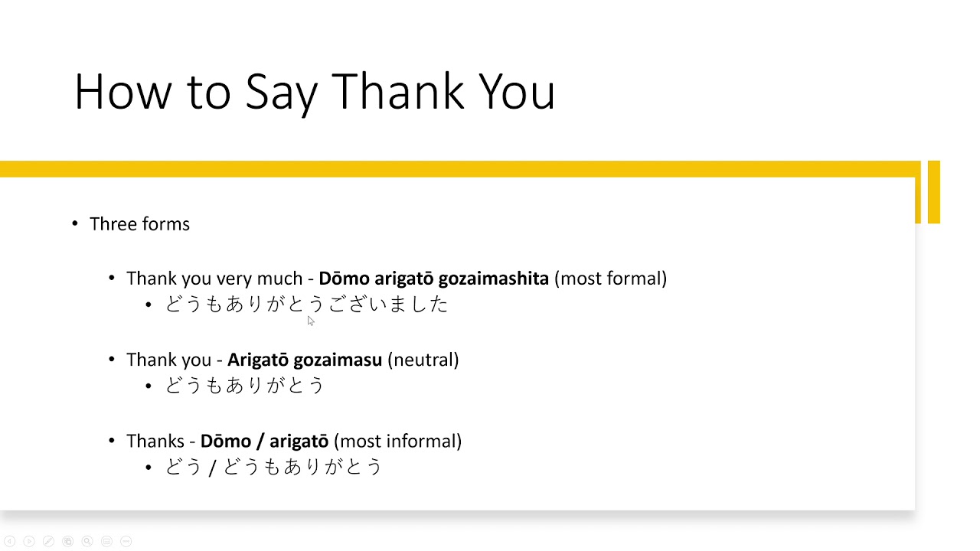980x551 pixels.
Task: Click the (most formal) label
Action: 610,279
